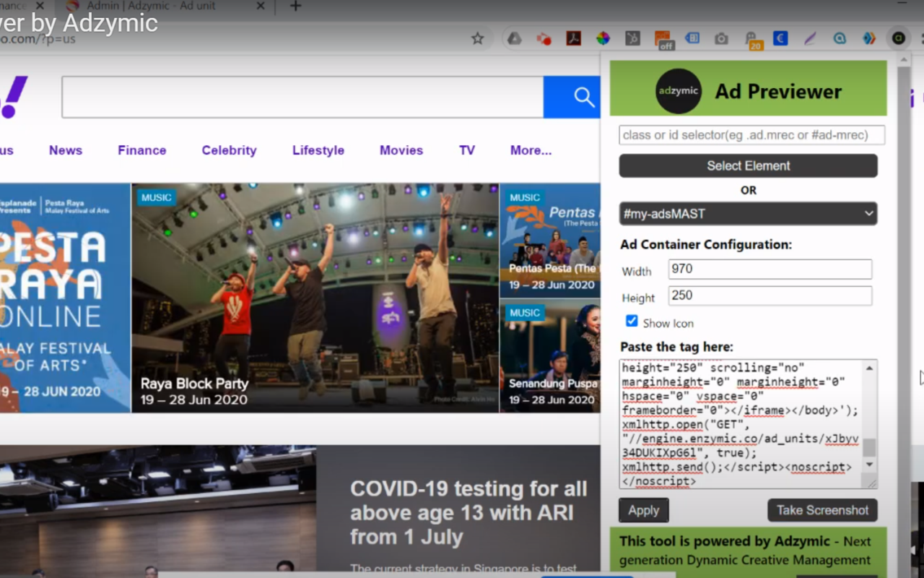Click the Adzymic logo in Ad Previewer
Screen dimensions: 924x578
coord(679,91)
